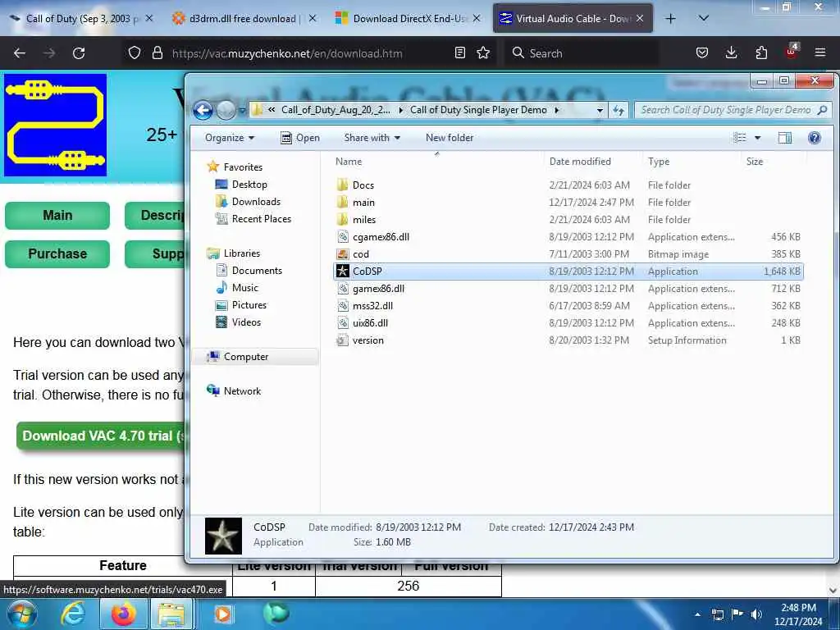The height and width of the screenshot is (630, 840).
Task: Open the view options dropdown arrow
Action: click(757, 138)
